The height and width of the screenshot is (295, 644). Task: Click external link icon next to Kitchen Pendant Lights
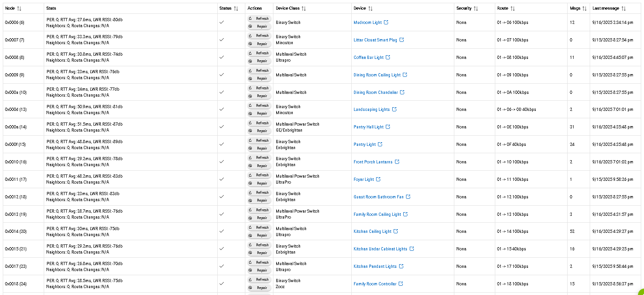[x=401, y=266]
